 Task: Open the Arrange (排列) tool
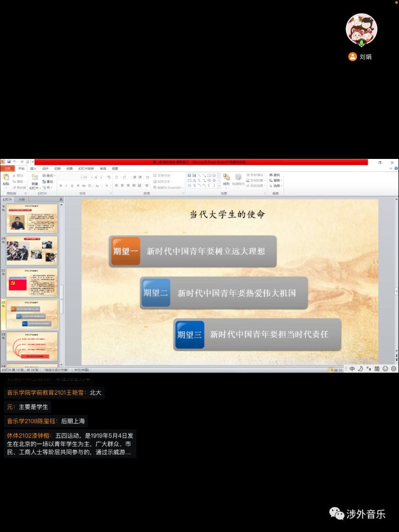coord(226,178)
